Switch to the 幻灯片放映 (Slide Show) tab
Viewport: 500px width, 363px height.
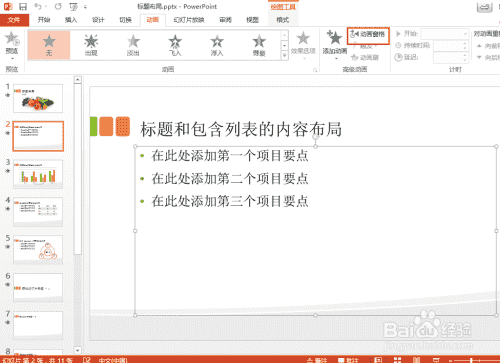tap(189, 20)
